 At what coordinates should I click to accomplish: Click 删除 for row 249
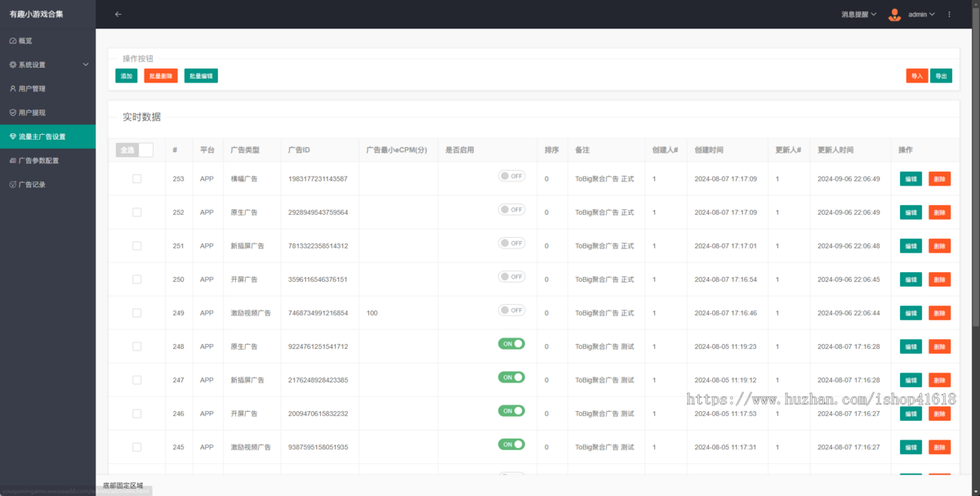(x=940, y=313)
